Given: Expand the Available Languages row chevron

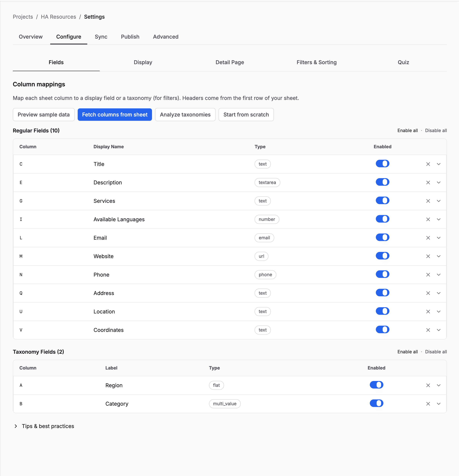Looking at the screenshot, I should (x=438, y=220).
